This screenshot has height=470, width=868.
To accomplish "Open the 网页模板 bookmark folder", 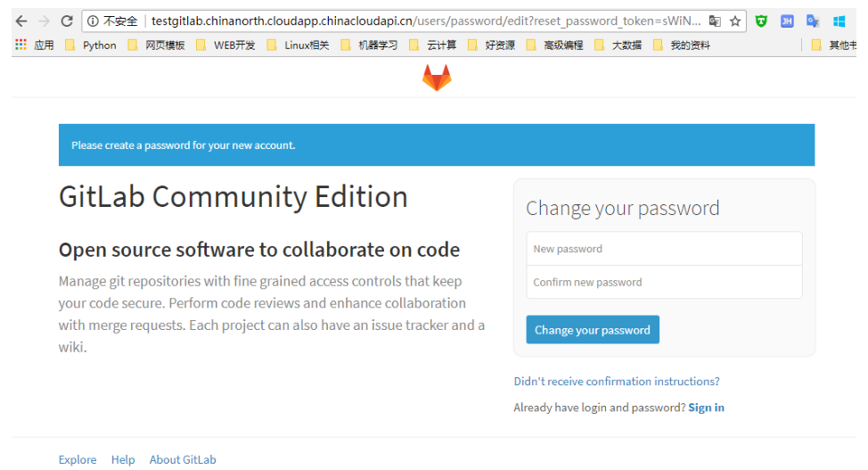I will (157, 45).
